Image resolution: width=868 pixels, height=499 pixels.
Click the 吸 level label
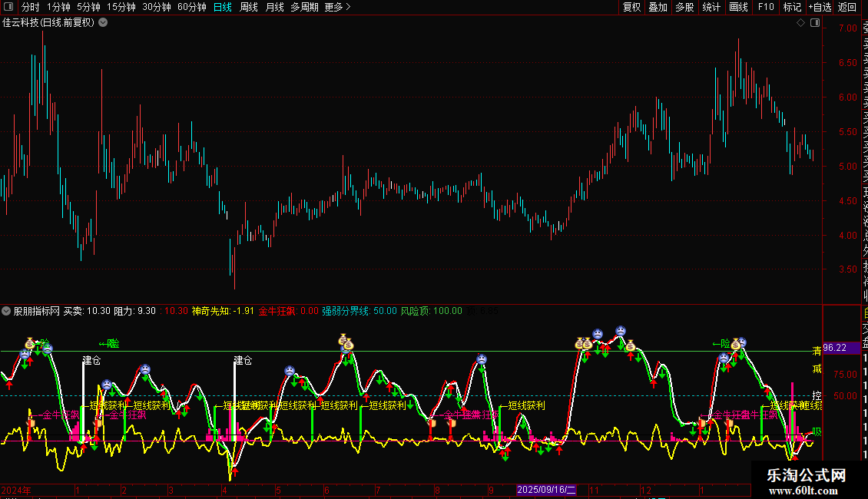click(x=817, y=432)
